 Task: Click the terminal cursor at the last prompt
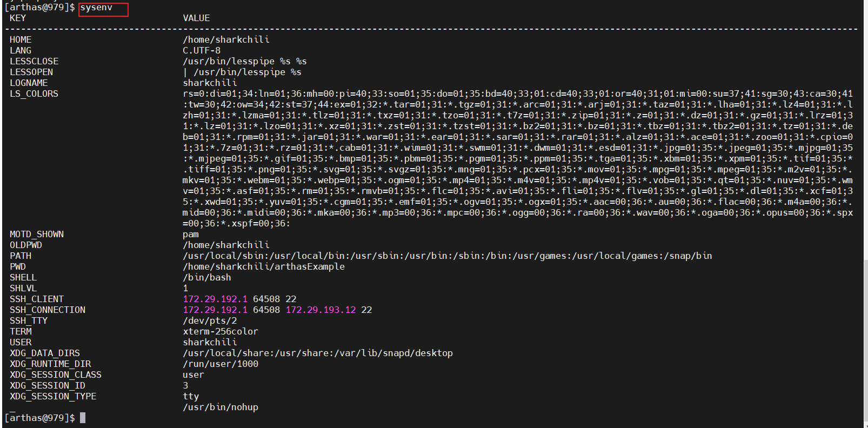(83, 418)
